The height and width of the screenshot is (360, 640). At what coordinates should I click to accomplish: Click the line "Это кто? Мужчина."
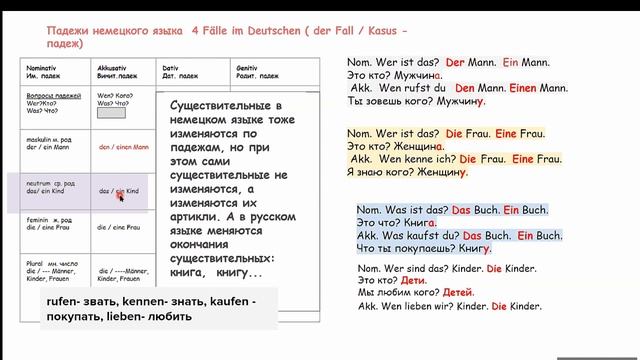coord(395,76)
